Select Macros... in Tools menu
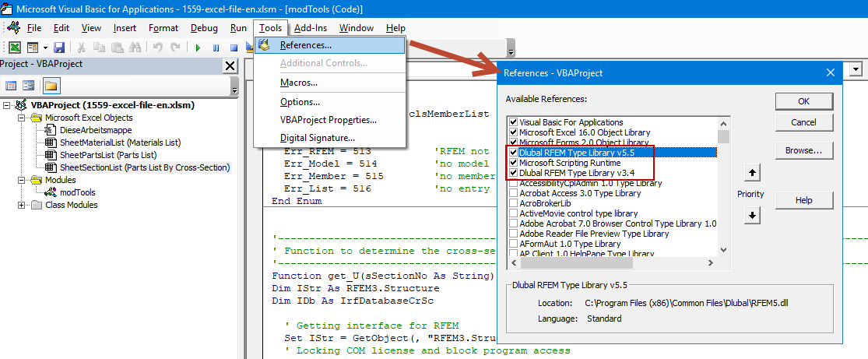868x359 pixels. click(330, 83)
